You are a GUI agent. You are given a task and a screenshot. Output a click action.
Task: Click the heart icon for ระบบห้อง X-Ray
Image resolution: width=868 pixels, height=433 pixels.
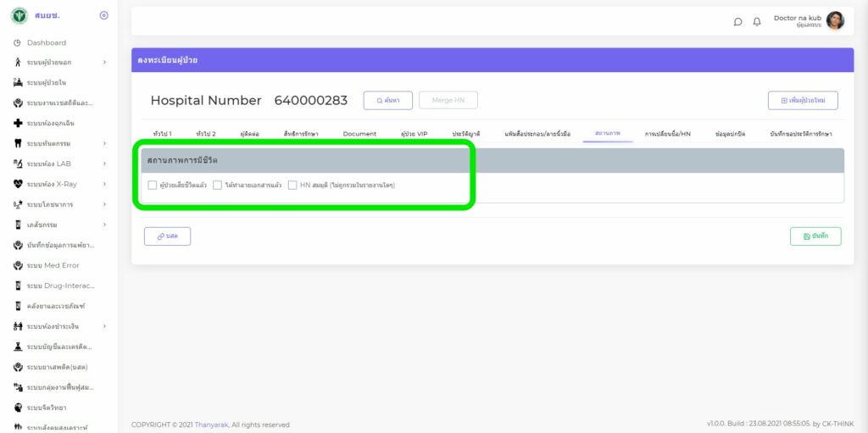18,184
